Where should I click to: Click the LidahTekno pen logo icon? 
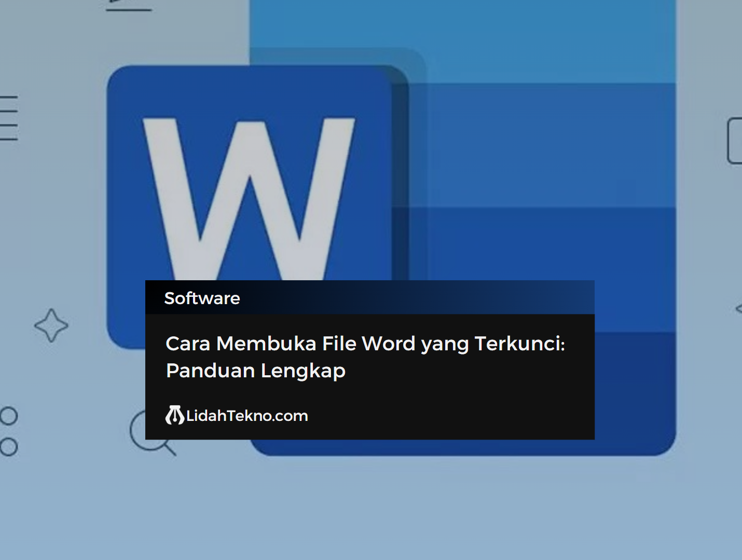[x=175, y=415]
